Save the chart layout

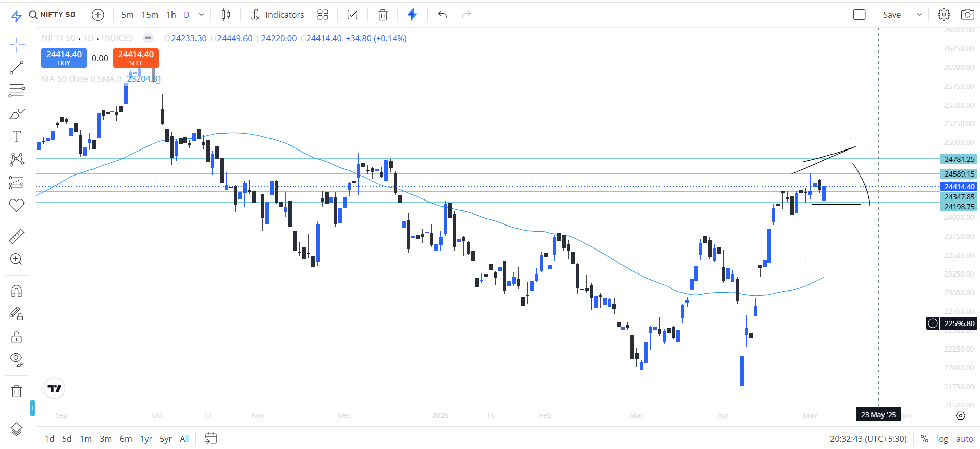pyautogui.click(x=892, y=15)
